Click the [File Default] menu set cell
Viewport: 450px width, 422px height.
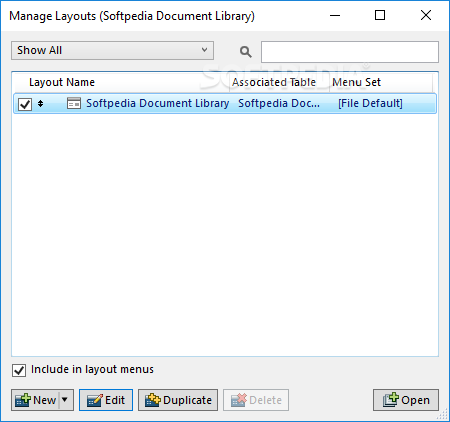click(x=370, y=104)
